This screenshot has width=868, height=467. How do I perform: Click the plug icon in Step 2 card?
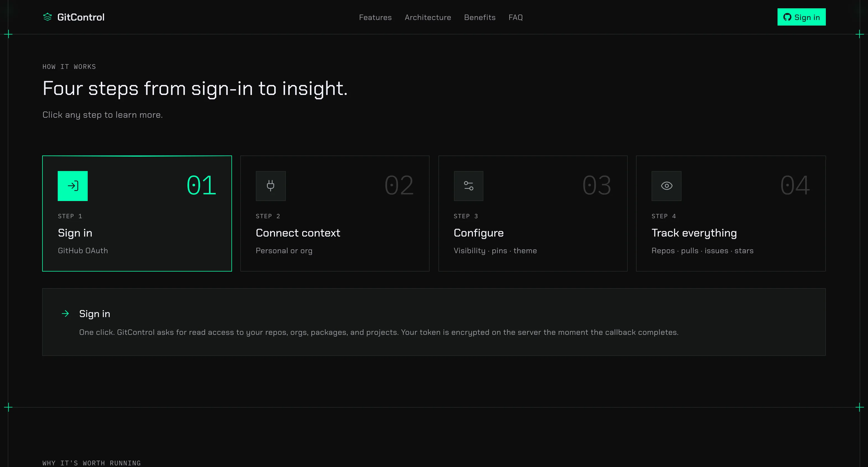tap(271, 186)
